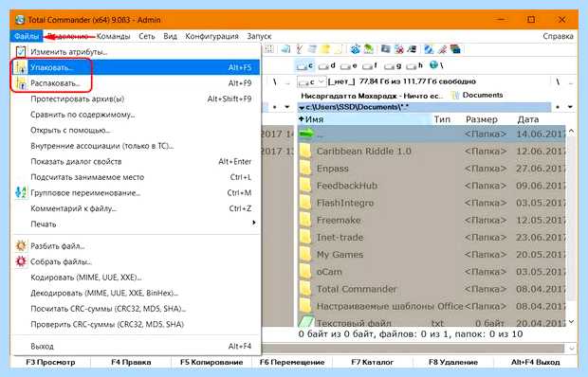The width and height of the screenshot is (588, 377).
Task: Click the F7 Каталог button
Action: 373,363
